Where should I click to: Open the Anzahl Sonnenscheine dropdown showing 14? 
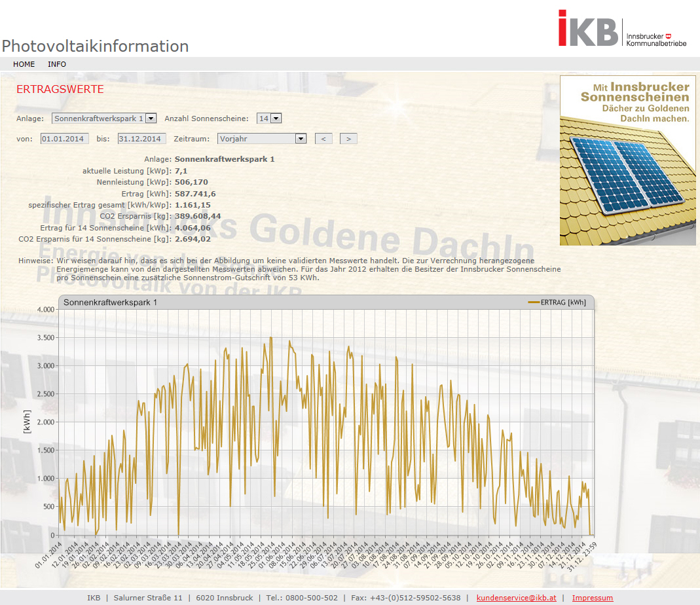click(x=269, y=119)
